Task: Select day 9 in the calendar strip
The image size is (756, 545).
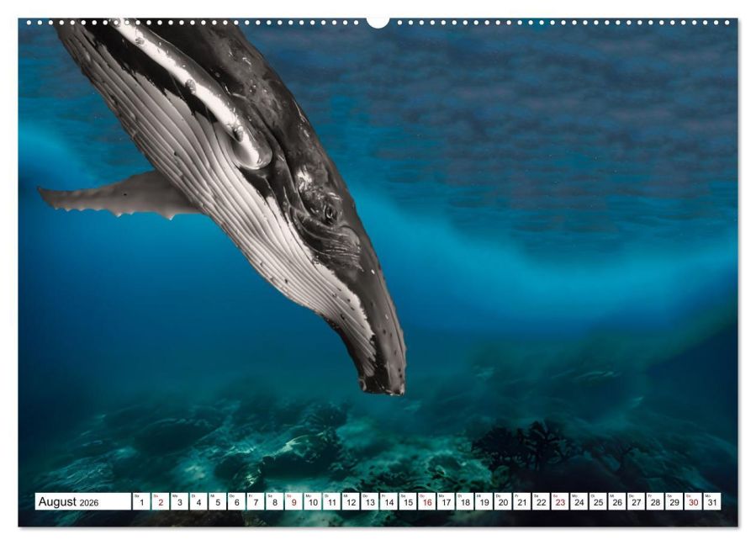Action: pos(293,501)
